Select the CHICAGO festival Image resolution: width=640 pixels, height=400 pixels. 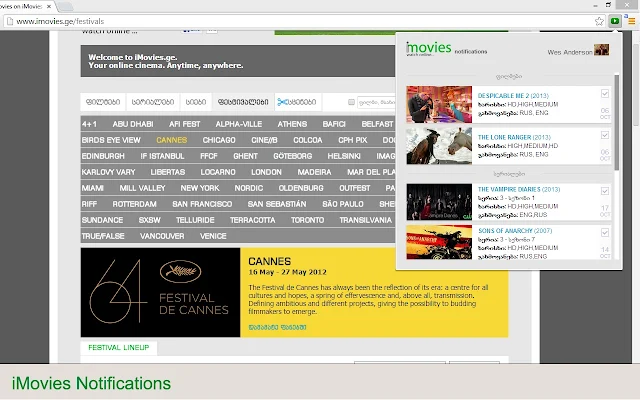pos(219,140)
